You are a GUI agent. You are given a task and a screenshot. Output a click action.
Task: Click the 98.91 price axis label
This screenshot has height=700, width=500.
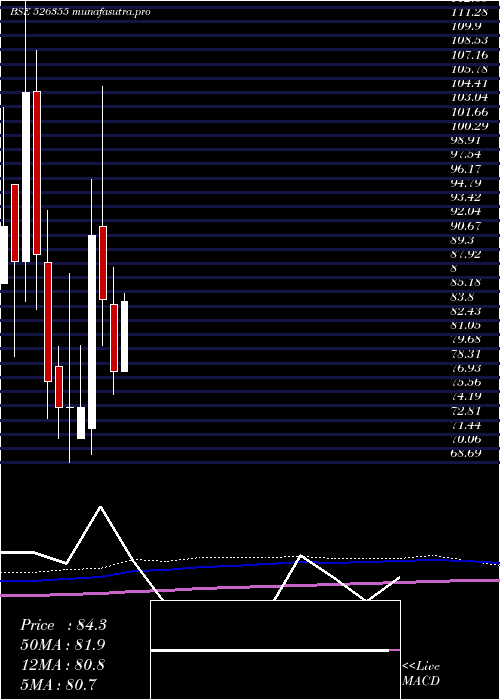pyautogui.click(x=467, y=141)
